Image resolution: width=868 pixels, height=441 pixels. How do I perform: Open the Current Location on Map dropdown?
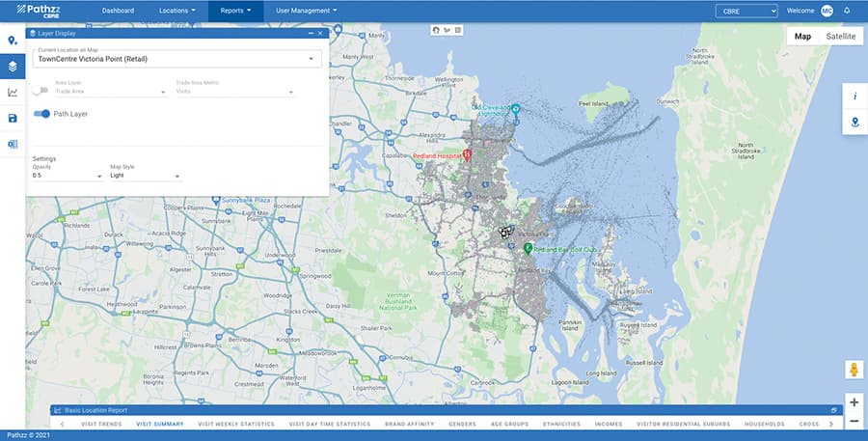177,59
